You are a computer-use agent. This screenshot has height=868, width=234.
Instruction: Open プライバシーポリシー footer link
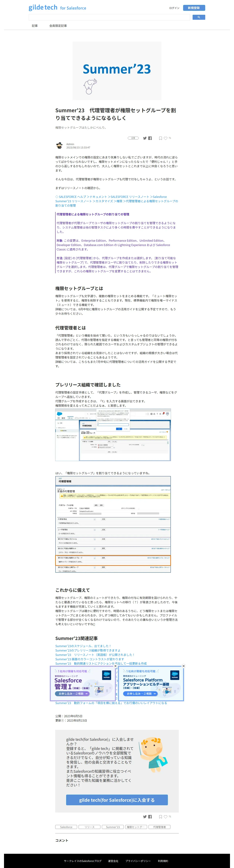[138, 861]
